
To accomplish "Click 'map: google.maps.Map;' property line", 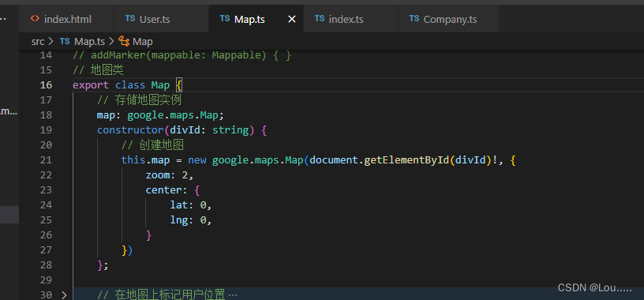I will [x=160, y=115].
